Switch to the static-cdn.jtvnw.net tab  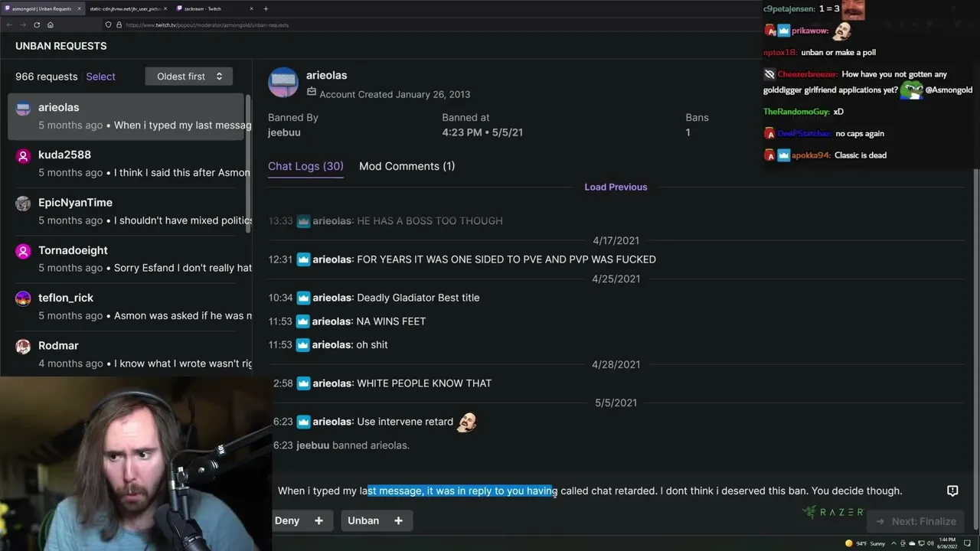(127, 8)
